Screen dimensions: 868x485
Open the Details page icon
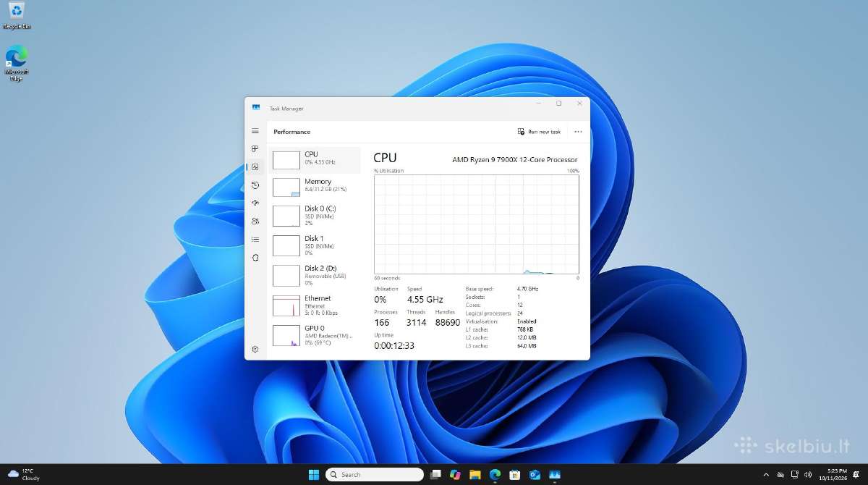[255, 240]
